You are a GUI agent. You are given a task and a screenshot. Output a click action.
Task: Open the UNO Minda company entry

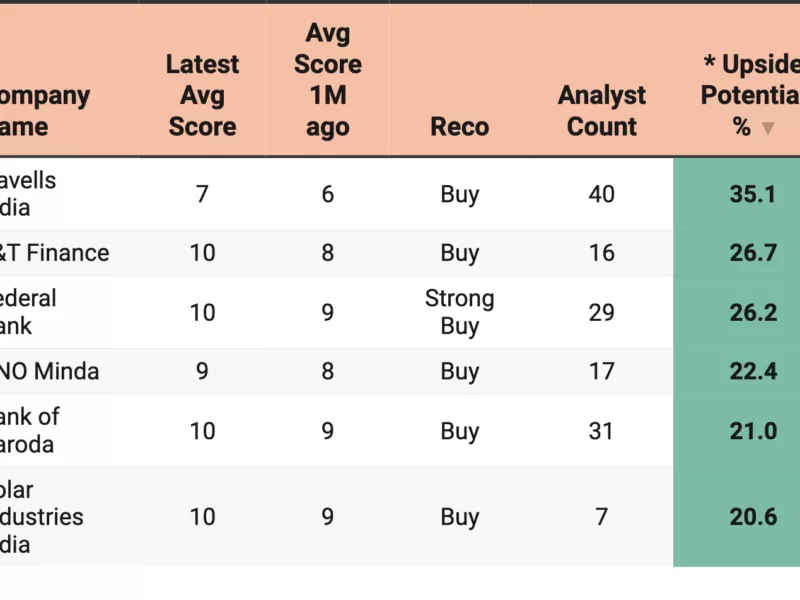click(x=49, y=371)
